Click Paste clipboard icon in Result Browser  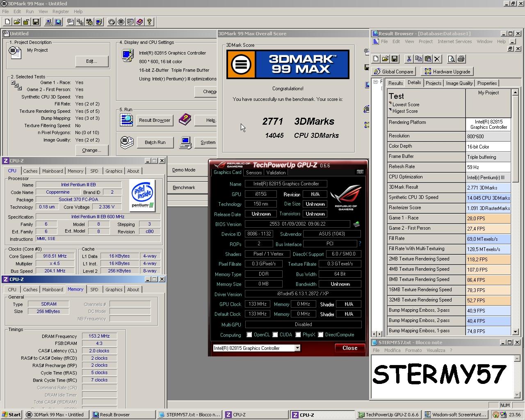(428, 59)
